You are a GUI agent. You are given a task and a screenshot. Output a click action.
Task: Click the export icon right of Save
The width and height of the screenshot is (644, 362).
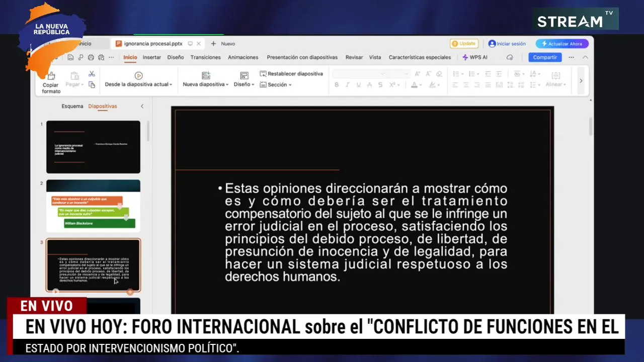[x=80, y=57]
